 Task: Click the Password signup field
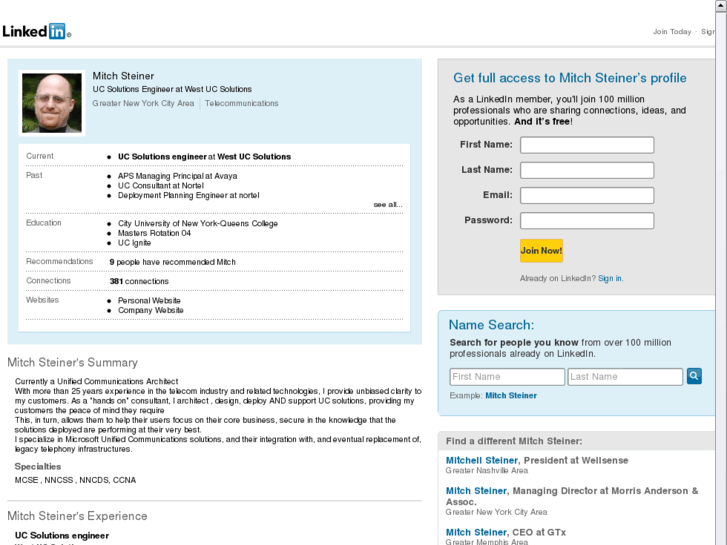pos(587,220)
